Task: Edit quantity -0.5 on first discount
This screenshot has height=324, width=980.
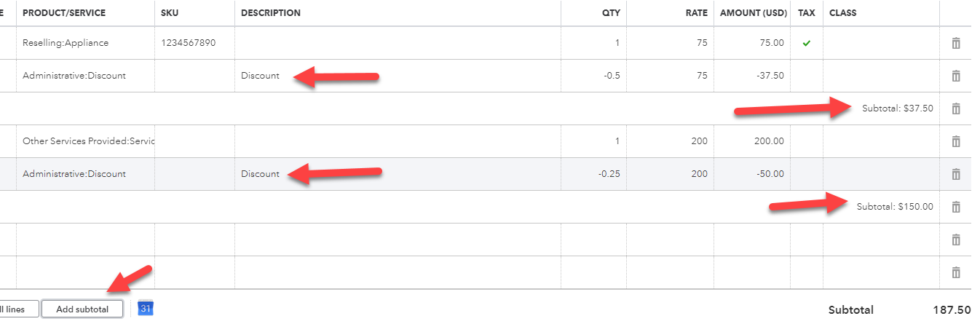Action: tap(594, 76)
